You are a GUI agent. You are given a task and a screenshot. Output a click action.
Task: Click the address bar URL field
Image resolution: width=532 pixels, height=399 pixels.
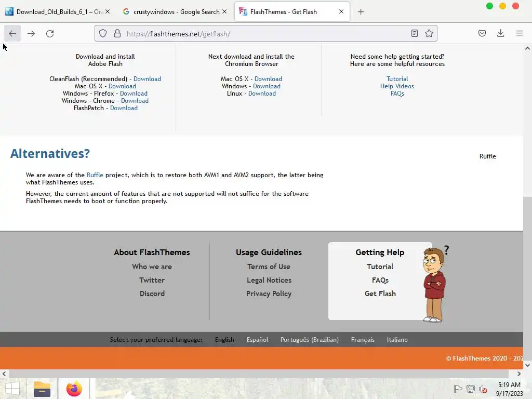[267, 34]
